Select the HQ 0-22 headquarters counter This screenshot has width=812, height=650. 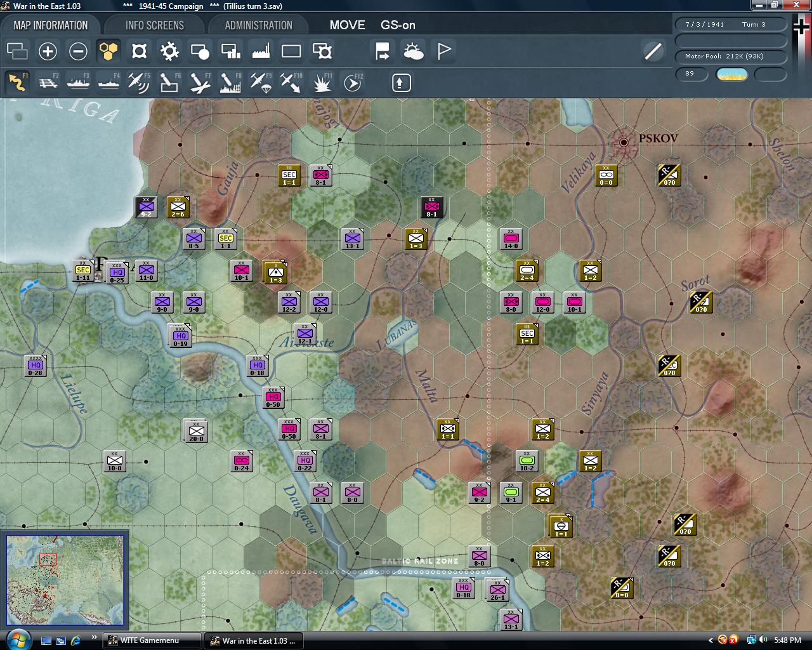coord(305,461)
